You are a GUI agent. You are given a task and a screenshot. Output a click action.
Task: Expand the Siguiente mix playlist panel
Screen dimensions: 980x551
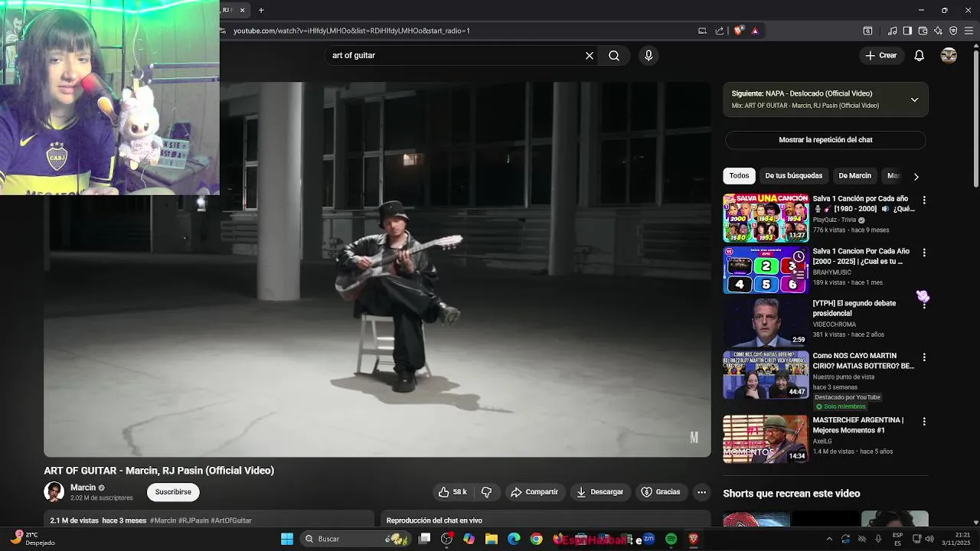(914, 99)
